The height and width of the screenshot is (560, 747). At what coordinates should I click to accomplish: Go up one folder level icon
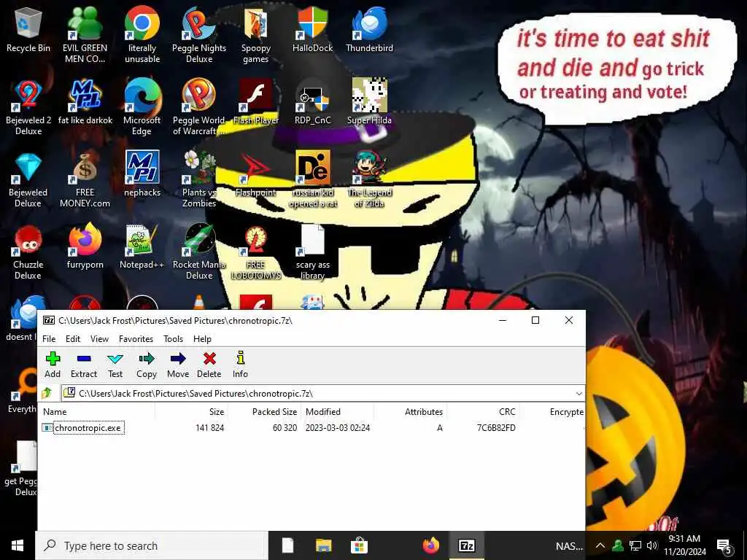click(x=47, y=393)
